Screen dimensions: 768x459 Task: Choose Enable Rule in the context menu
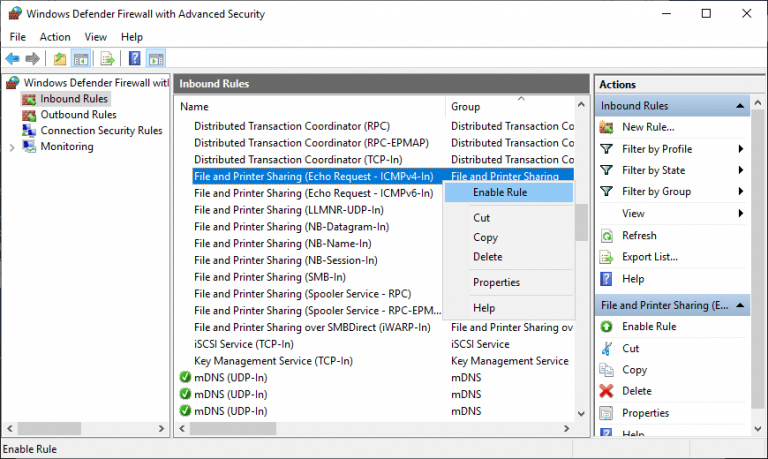tap(509, 193)
